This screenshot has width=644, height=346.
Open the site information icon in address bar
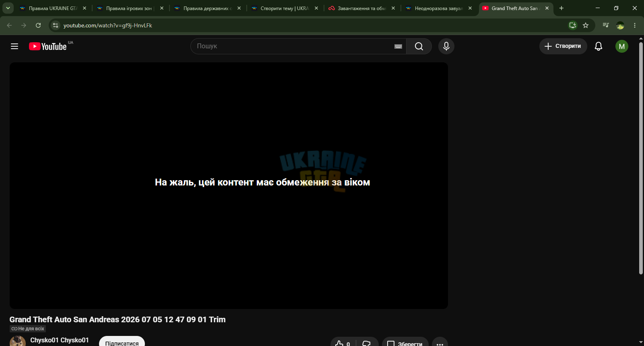[56, 25]
